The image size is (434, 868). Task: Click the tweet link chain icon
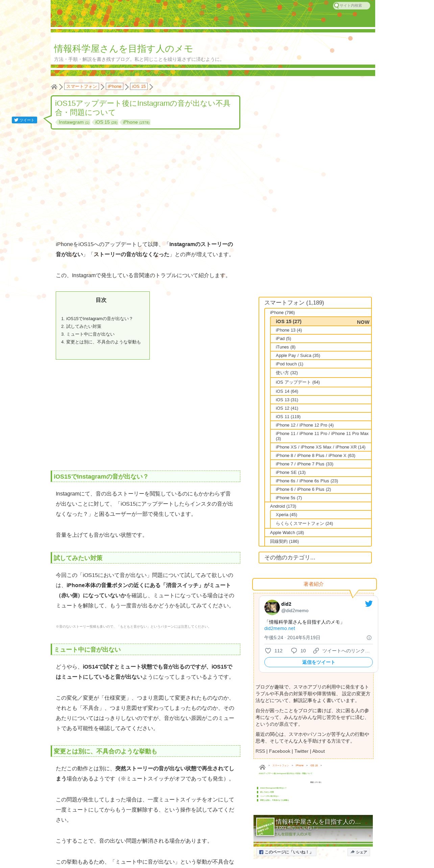tap(316, 651)
